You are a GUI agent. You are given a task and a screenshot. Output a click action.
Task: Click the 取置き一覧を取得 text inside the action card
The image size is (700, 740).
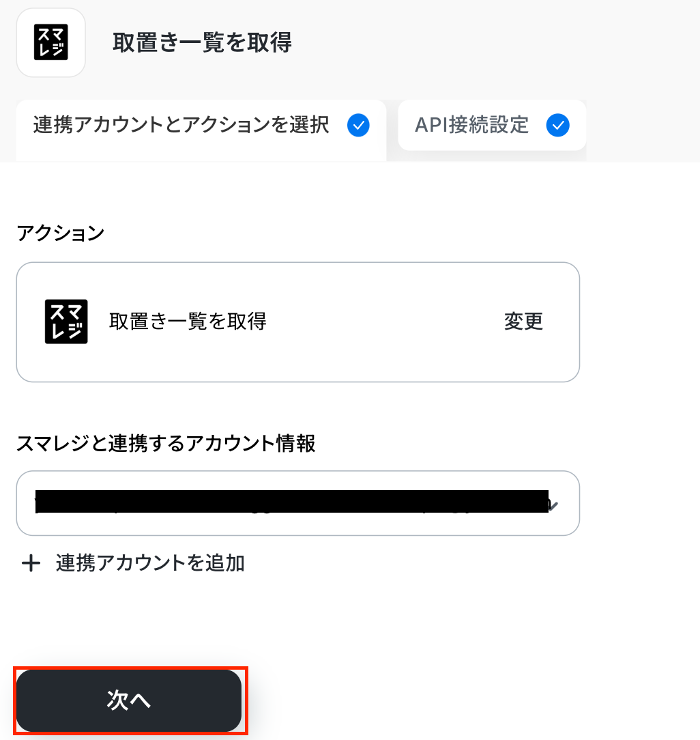(188, 321)
